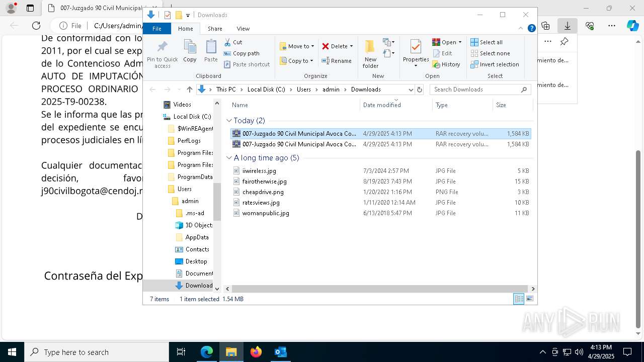Viewport: 644px width, 362px height.
Task: Select cheapdrive.png file
Action: tap(380, 192)
